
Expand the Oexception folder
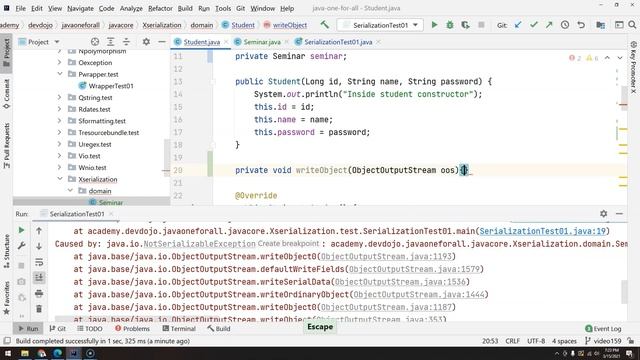tap(60, 62)
